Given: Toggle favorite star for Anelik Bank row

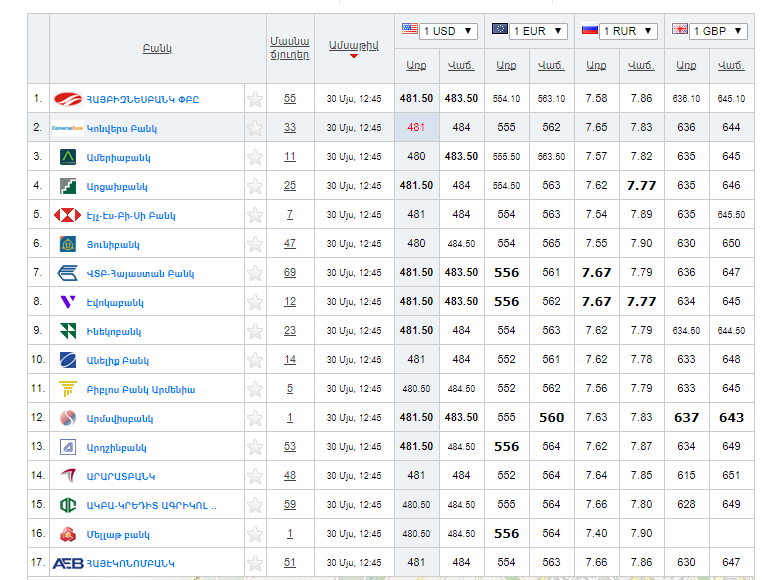Looking at the screenshot, I should (x=255, y=360).
